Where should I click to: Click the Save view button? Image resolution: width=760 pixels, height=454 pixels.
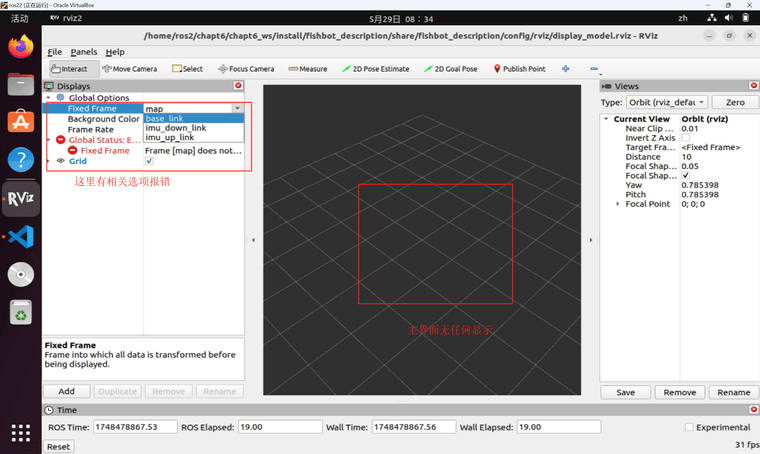[x=625, y=392]
